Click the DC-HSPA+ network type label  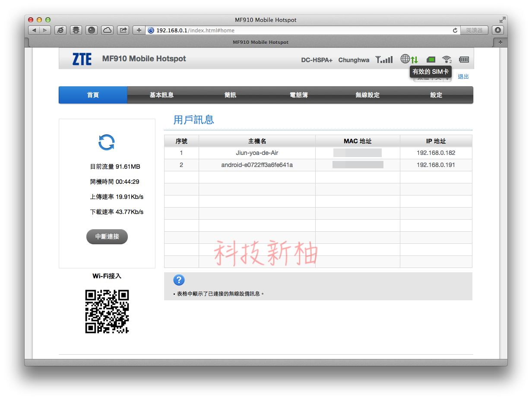tap(317, 60)
